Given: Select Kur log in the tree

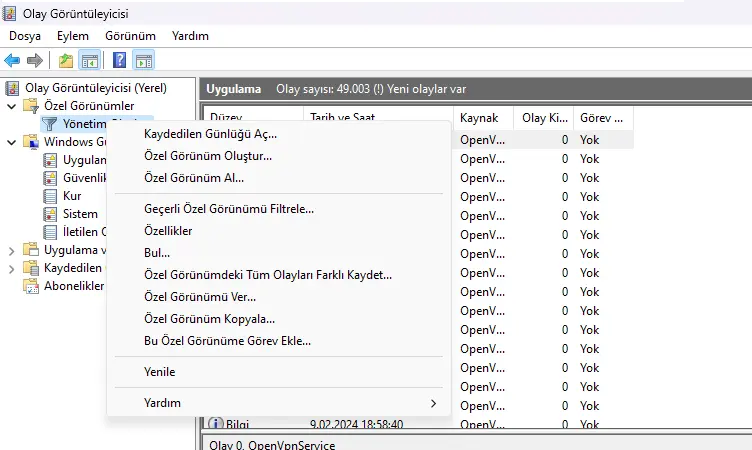Looking at the screenshot, I should 72,196.
